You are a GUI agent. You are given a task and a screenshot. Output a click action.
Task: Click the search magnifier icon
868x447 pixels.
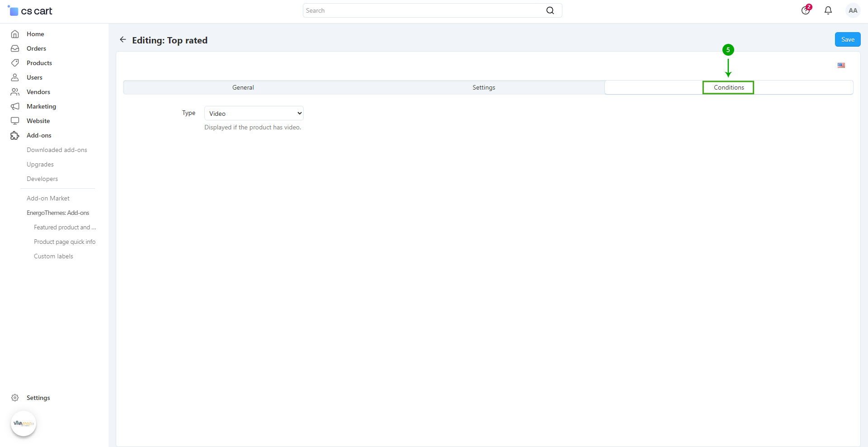pyautogui.click(x=550, y=10)
